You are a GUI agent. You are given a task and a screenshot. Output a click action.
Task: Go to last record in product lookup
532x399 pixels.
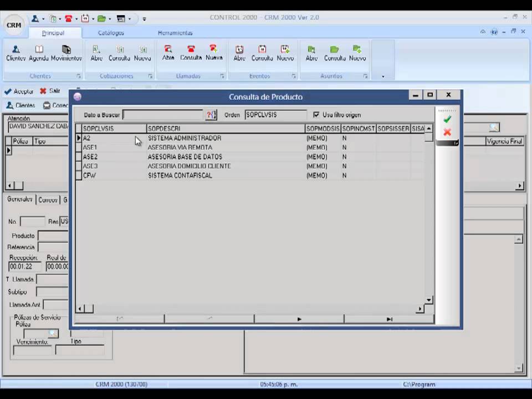click(389, 319)
